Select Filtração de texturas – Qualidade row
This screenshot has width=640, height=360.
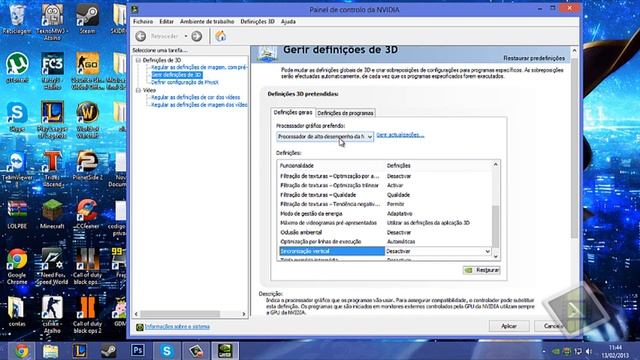[x=385, y=195]
